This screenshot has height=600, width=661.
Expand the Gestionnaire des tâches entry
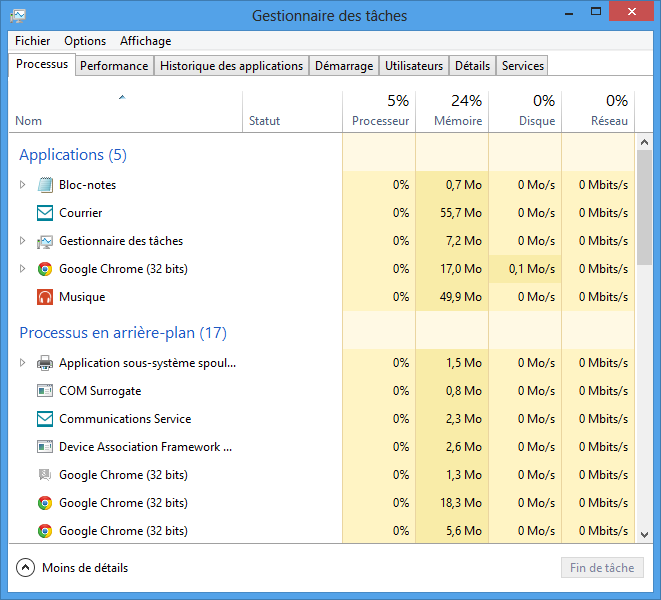click(23, 241)
